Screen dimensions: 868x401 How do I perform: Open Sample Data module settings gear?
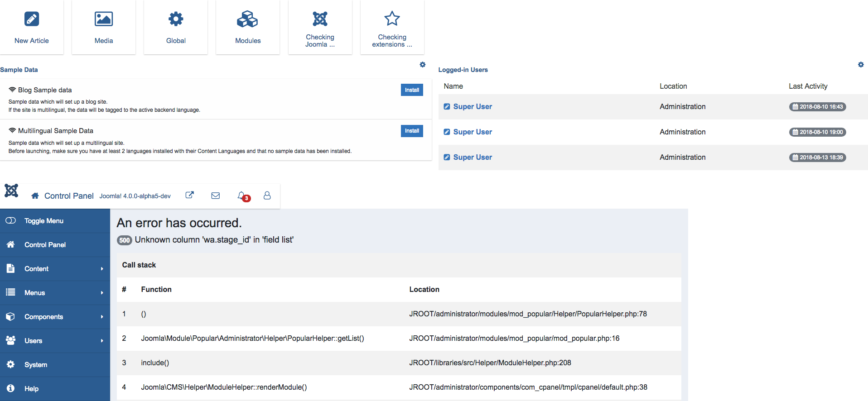423,65
